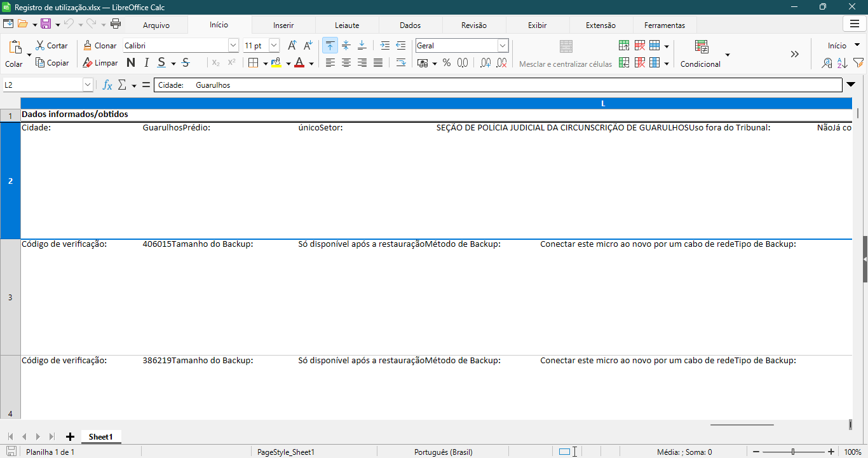
Task: Expand the Geral number format dropdown
Action: [x=503, y=46]
